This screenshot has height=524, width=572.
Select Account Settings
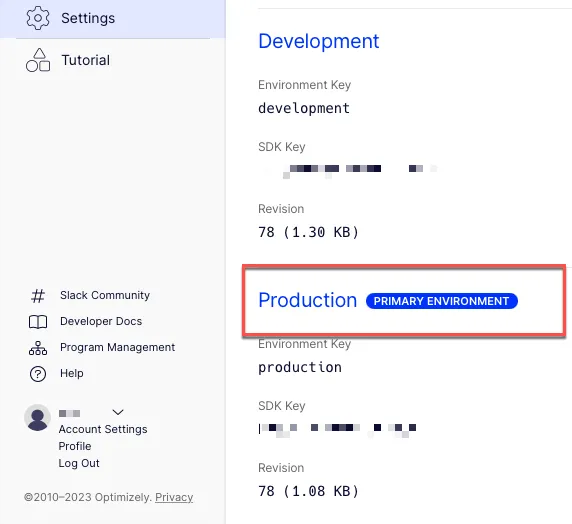pyautogui.click(x=103, y=429)
